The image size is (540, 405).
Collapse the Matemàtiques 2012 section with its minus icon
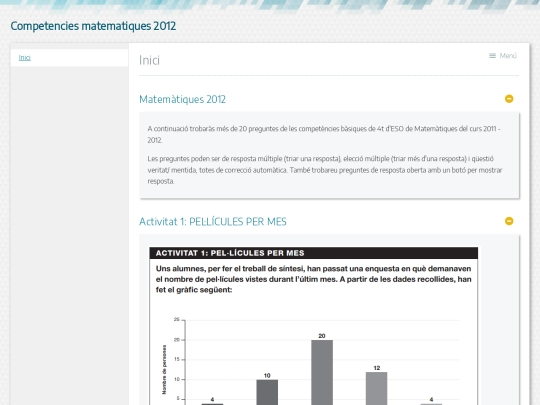(509, 99)
